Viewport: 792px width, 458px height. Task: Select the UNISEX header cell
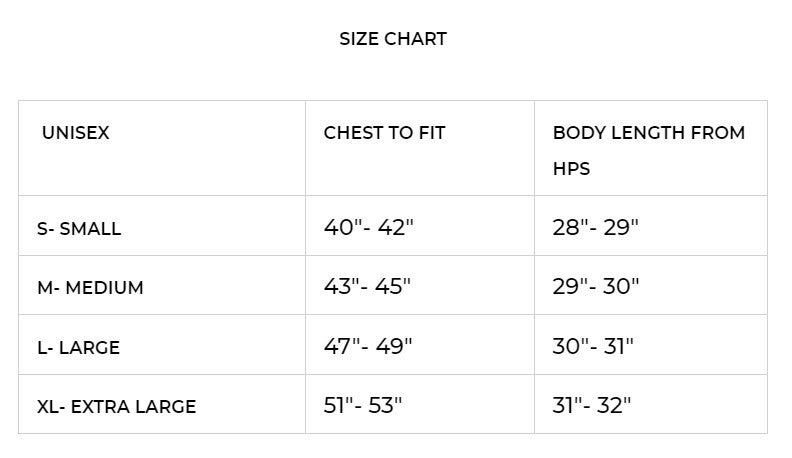point(75,133)
